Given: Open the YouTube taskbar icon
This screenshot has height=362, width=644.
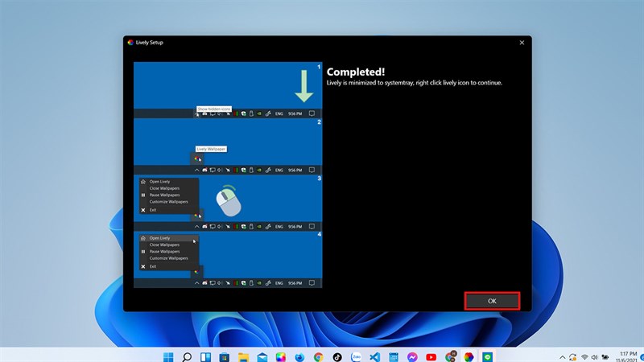Looking at the screenshot, I should [x=431, y=356].
